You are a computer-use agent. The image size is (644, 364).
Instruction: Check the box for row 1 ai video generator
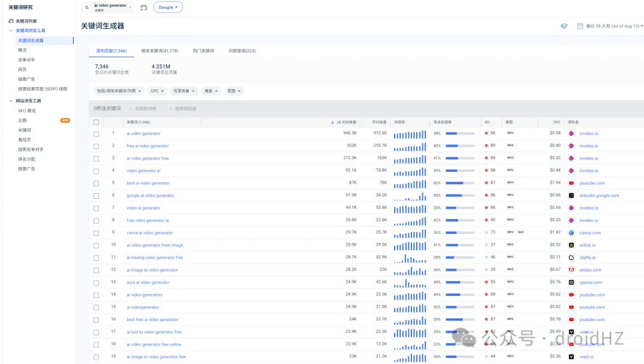click(96, 134)
